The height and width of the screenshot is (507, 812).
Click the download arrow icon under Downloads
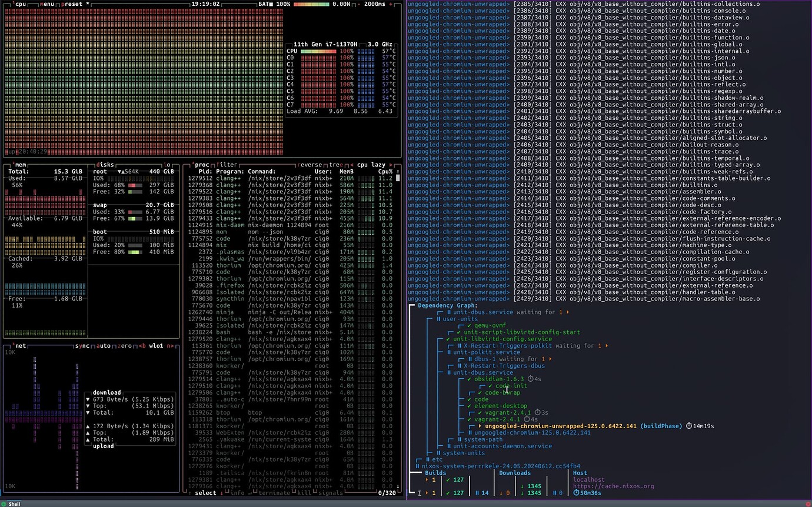tap(523, 485)
